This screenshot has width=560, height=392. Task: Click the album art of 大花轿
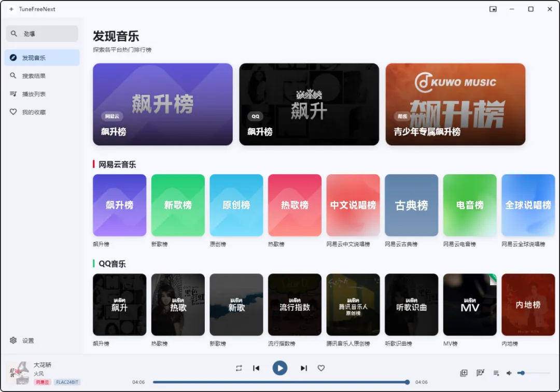(x=18, y=373)
